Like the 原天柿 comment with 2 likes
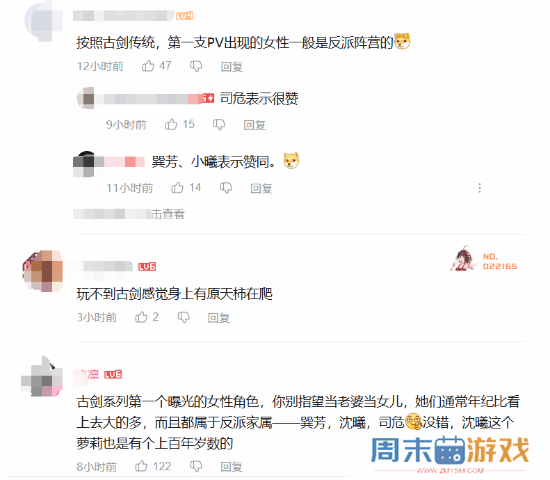The width and height of the screenshot is (550, 480). coord(141,317)
